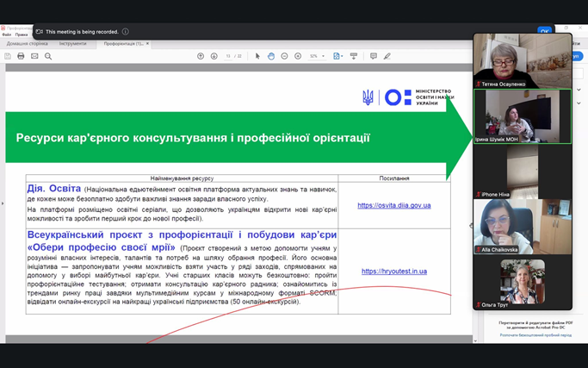Select the arrow selection tool
This screenshot has width=588, height=368.
(257, 56)
